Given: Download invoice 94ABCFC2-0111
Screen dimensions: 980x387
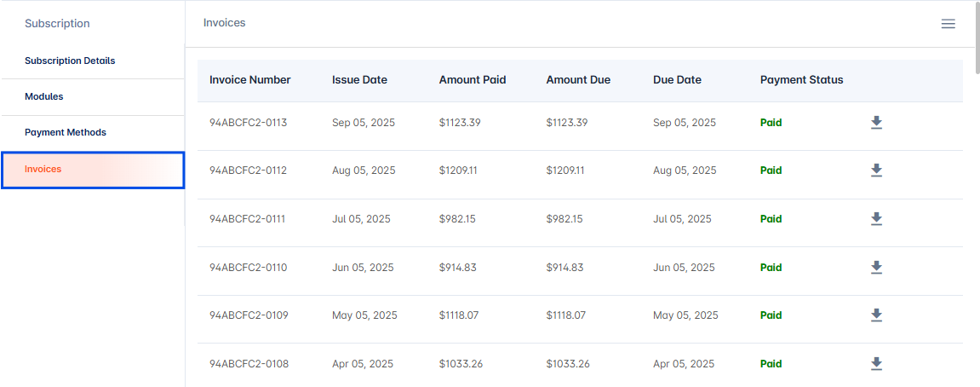Looking at the screenshot, I should pos(876,218).
